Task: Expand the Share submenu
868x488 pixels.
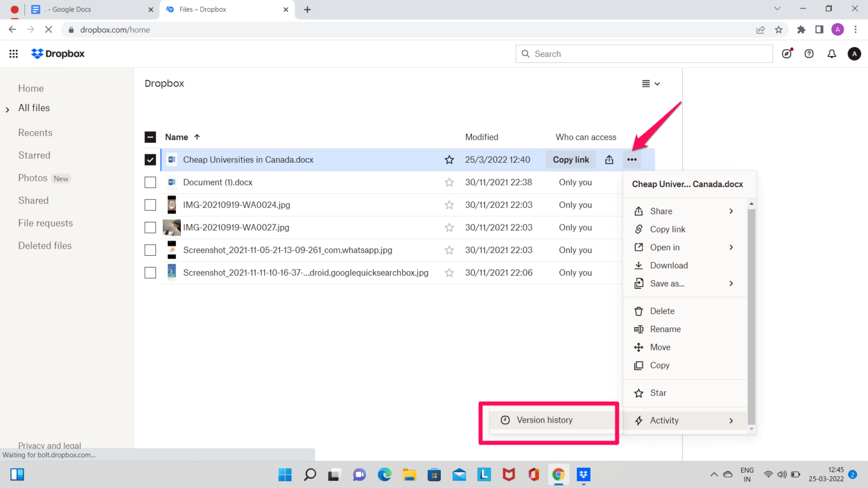Action: (685, 211)
